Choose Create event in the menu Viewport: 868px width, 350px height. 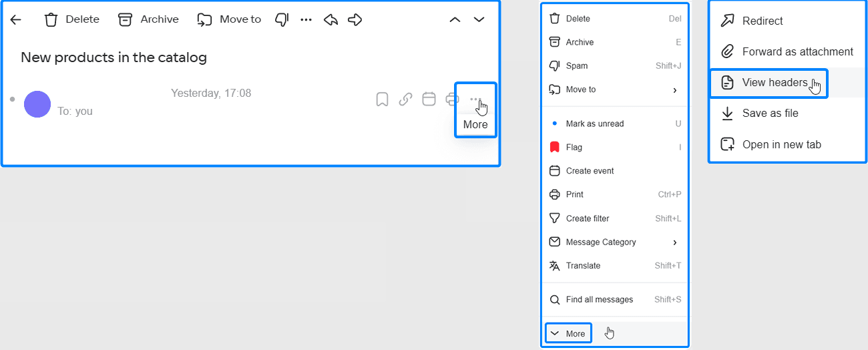click(614, 171)
